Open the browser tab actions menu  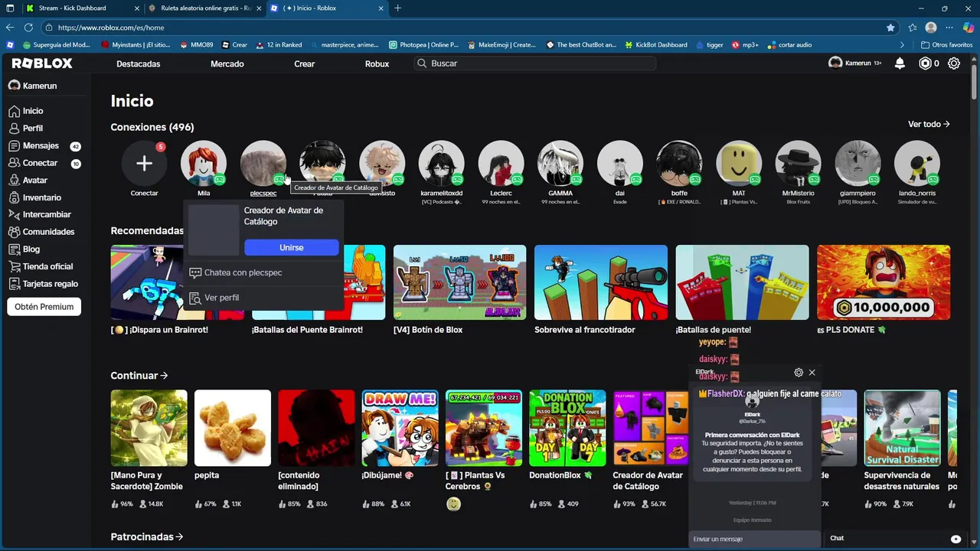pos(10,8)
